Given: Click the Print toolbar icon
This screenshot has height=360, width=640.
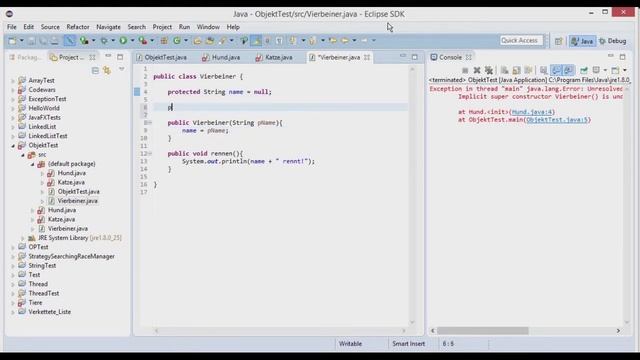Looking at the screenshot, I should pos(54,41).
